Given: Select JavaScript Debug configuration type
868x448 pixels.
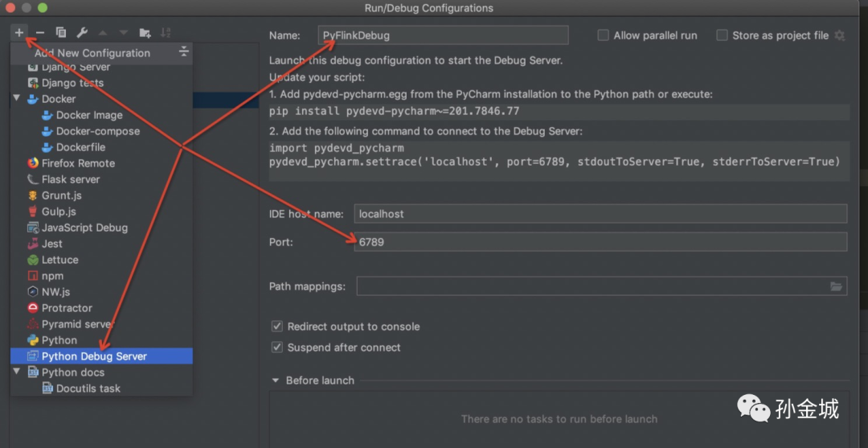Looking at the screenshot, I should [x=101, y=228].
